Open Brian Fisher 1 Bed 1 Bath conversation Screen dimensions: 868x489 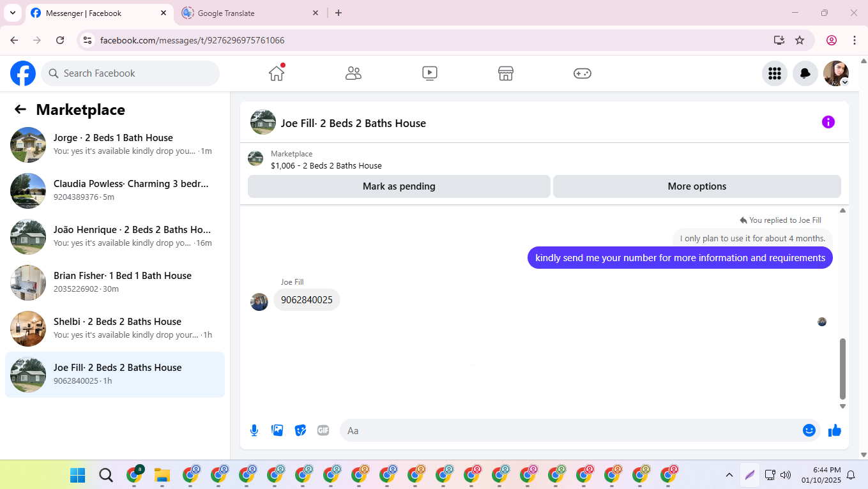pos(115,283)
